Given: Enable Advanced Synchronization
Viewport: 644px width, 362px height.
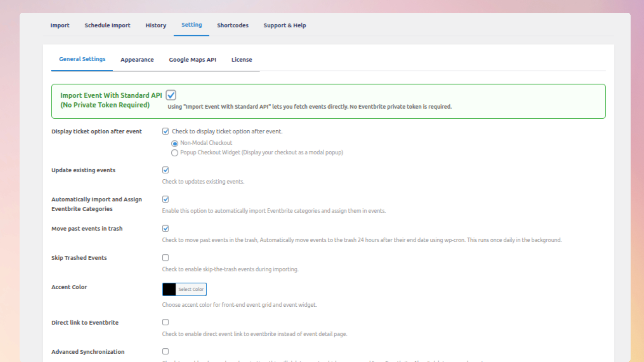Looking at the screenshot, I should (165, 351).
